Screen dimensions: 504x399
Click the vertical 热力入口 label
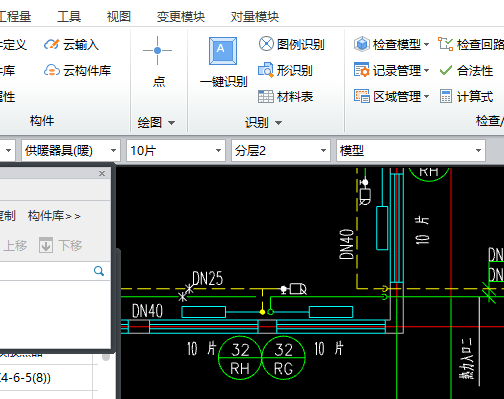[x=466, y=359]
